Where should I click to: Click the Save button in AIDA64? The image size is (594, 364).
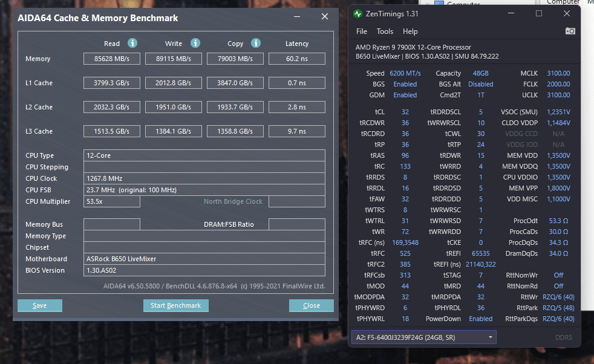[40, 305]
